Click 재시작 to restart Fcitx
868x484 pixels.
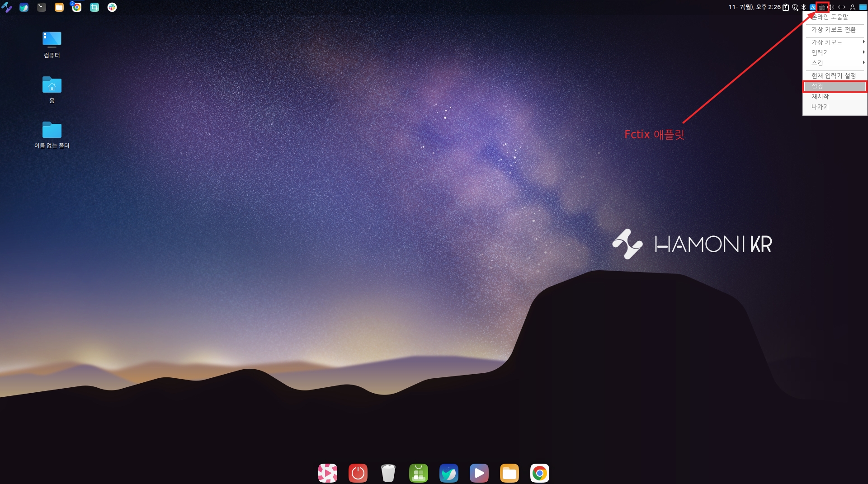tap(820, 97)
